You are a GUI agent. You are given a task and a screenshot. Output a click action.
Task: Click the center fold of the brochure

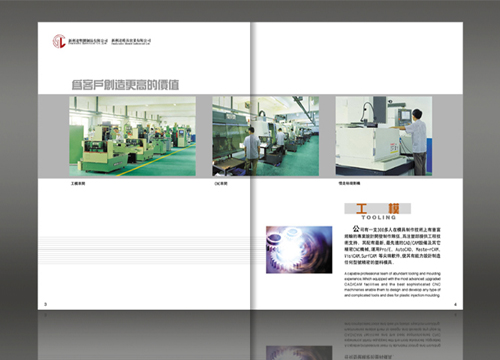(x=251, y=166)
